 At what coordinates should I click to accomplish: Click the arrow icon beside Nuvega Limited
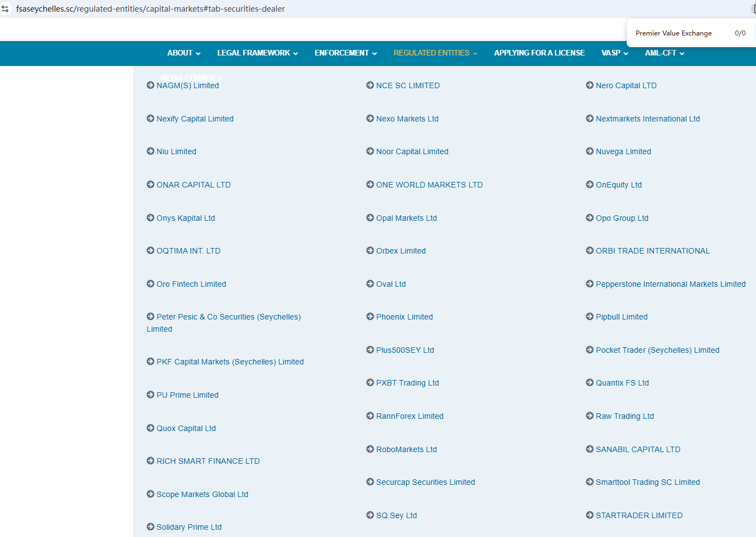pyautogui.click(x=590, y=151)
